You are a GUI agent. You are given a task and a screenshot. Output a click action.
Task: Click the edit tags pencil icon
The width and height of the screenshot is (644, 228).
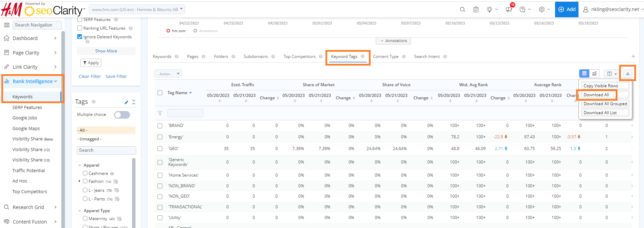tap(126, 102)
